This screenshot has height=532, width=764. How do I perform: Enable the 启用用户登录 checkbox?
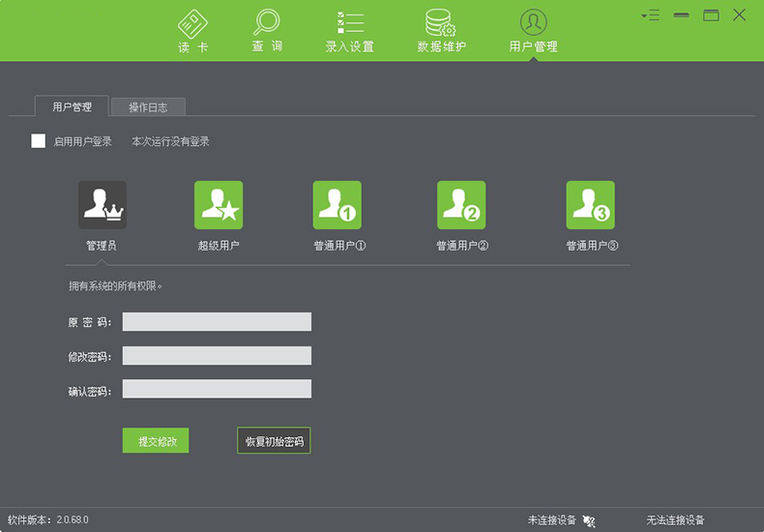39,141
